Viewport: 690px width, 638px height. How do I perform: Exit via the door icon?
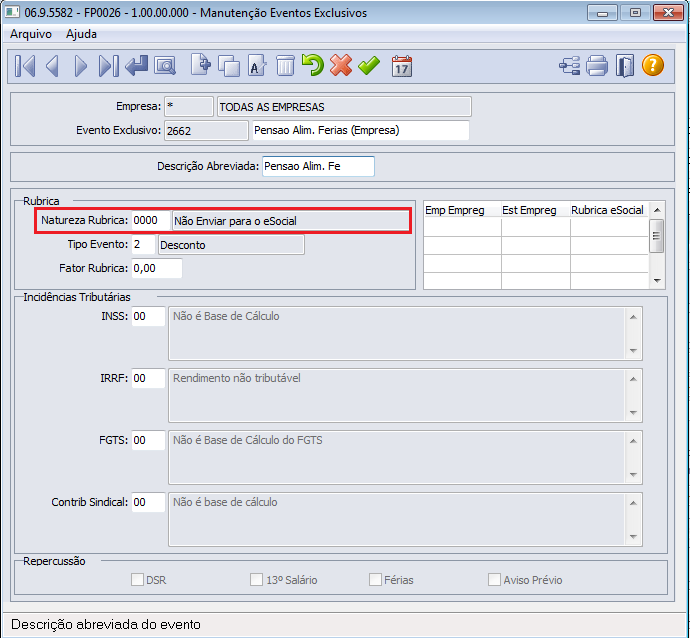click(x=625, y=66)
